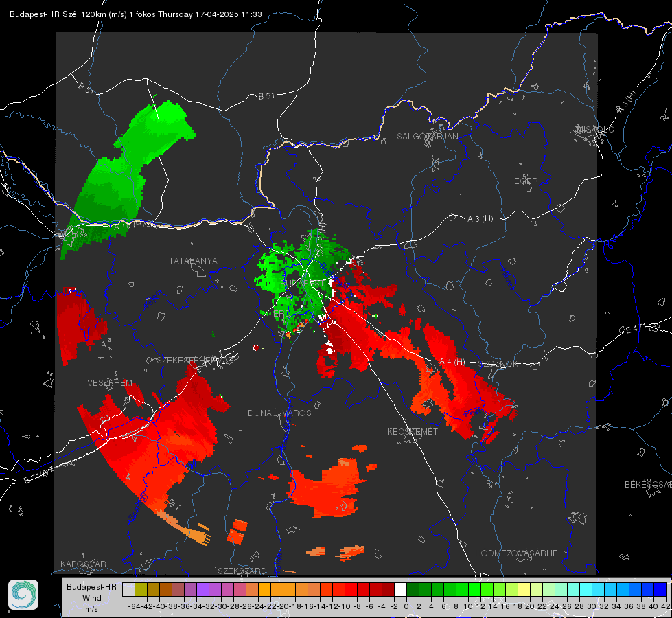
Task: Click the Budapest-HR label in the legend
Action: click(91, 586)
